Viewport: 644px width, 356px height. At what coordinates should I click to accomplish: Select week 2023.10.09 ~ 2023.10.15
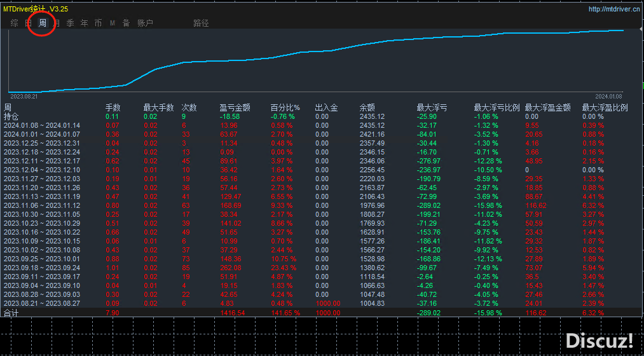point(42,241)
